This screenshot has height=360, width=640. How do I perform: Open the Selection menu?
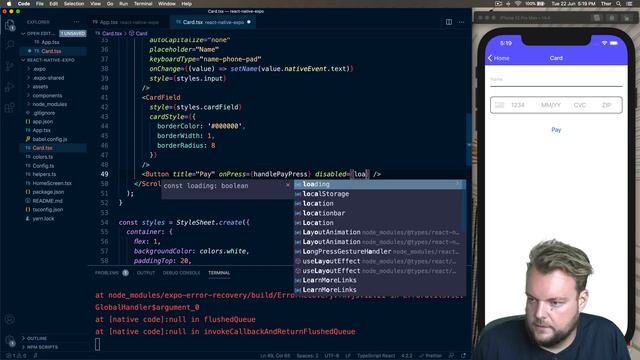tap(74, 4)
